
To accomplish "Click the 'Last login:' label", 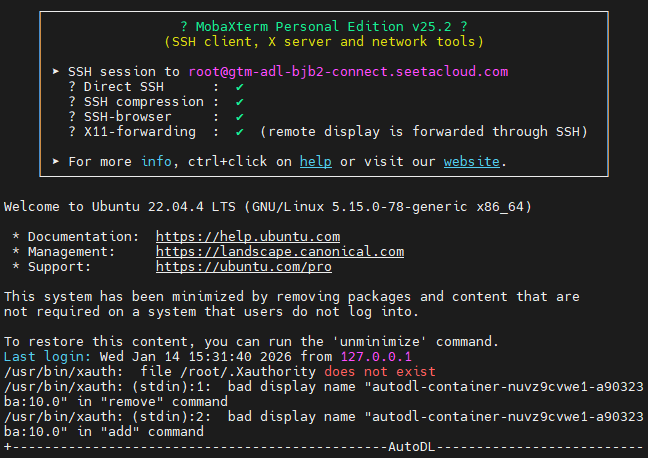I will [47, 356].
